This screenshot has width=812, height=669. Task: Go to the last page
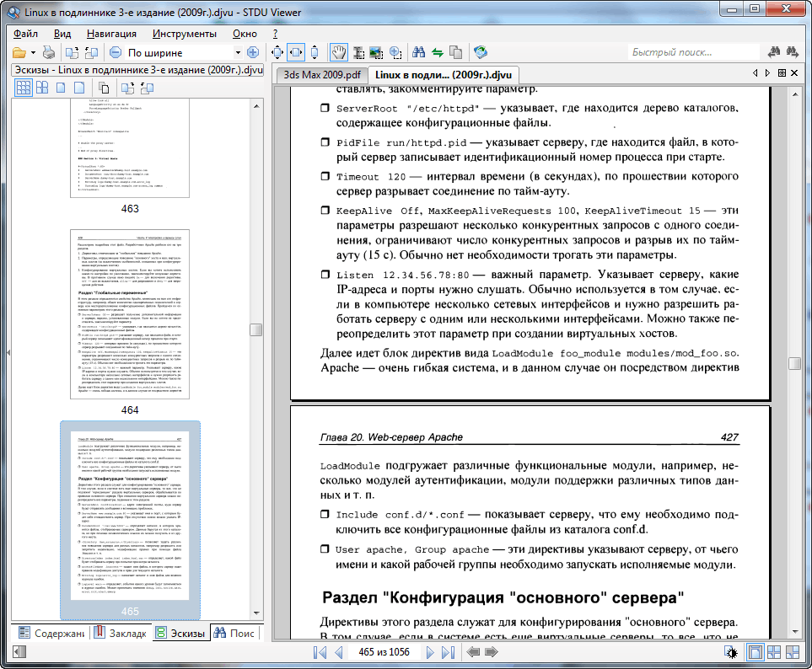tap(446, 652)
